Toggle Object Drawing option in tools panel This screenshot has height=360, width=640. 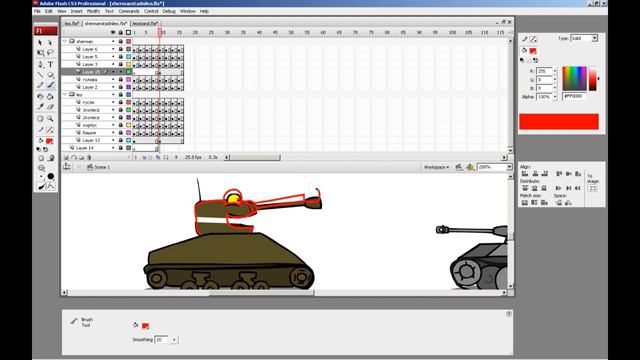[41, 158]
